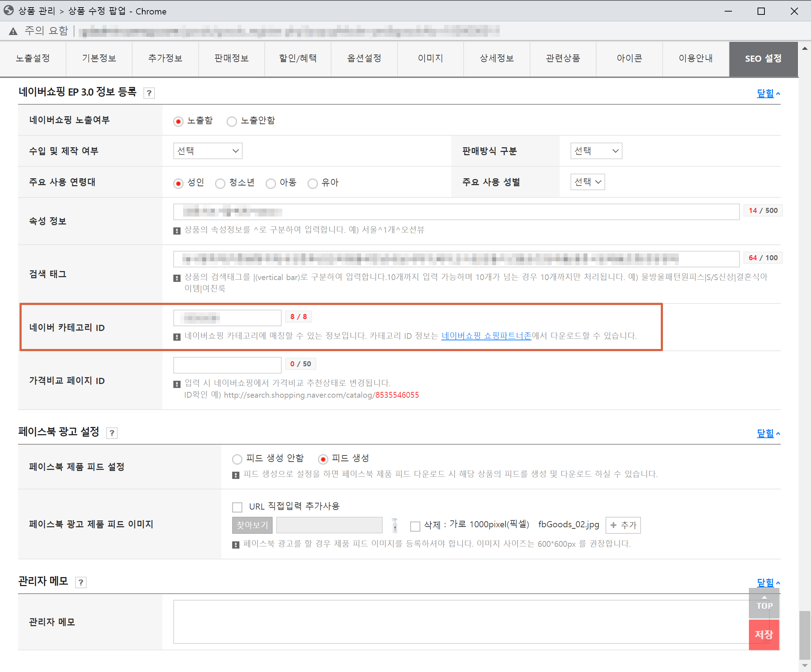Open 판매방식 구분 dropdown

(596, 151)
